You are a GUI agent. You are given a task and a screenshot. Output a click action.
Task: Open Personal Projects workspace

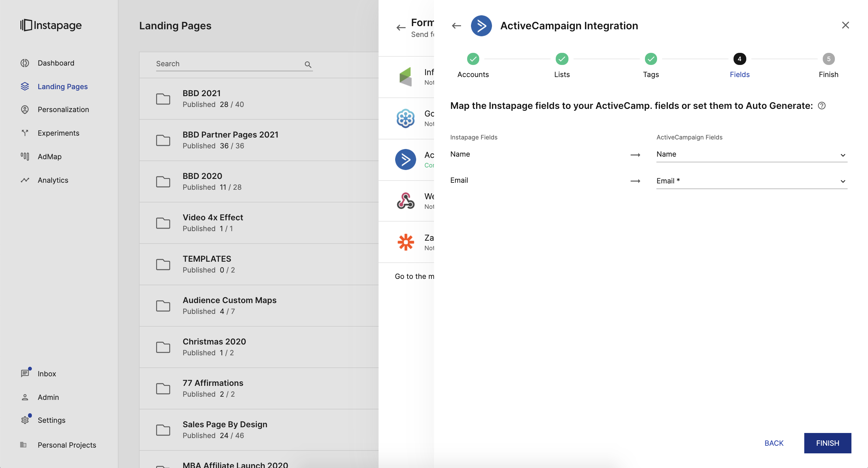(67, 445)
